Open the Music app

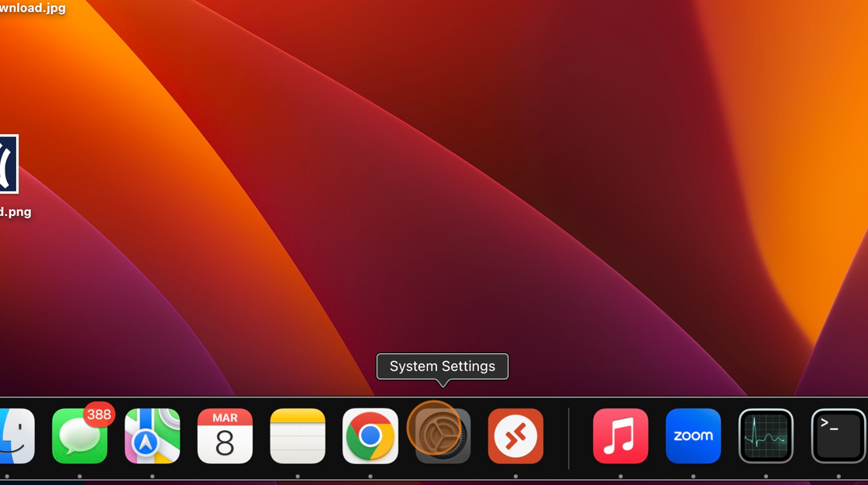[621, 436]
